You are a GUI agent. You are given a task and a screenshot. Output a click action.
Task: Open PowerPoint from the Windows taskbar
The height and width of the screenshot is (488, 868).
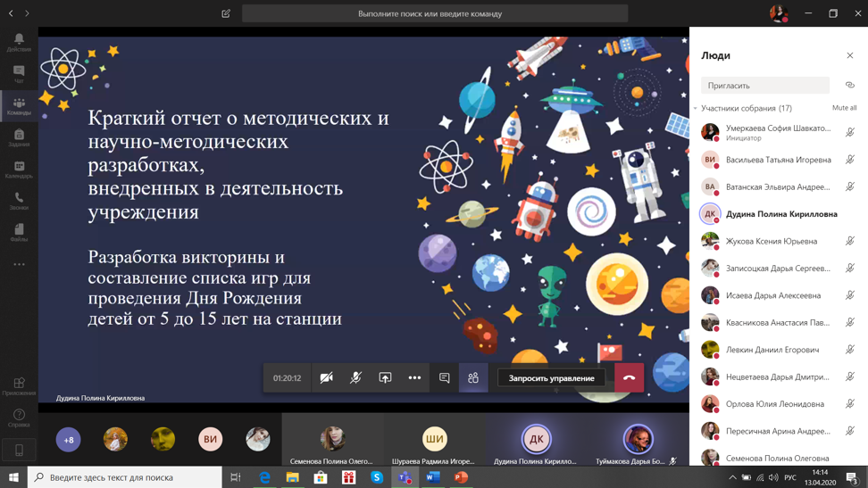point(461,477)
